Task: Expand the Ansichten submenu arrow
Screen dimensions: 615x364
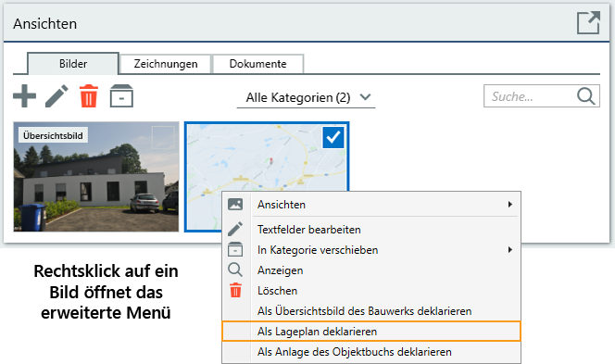Action: click(x=510, y=205)
